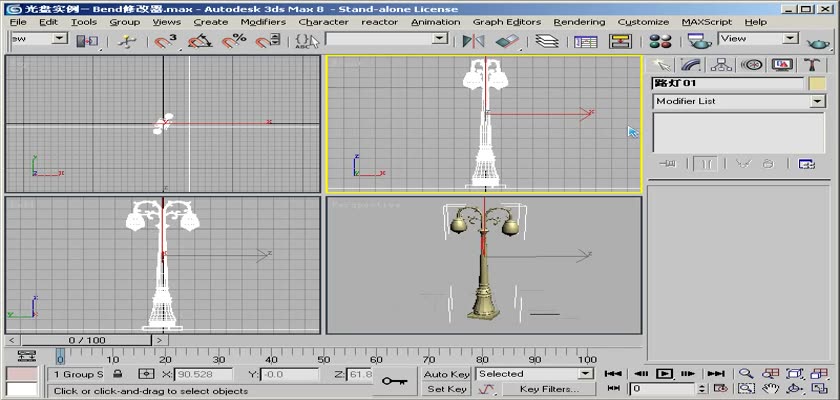Click the Mirror tool in the toolbar
The image size is (840, 400).
473,40
